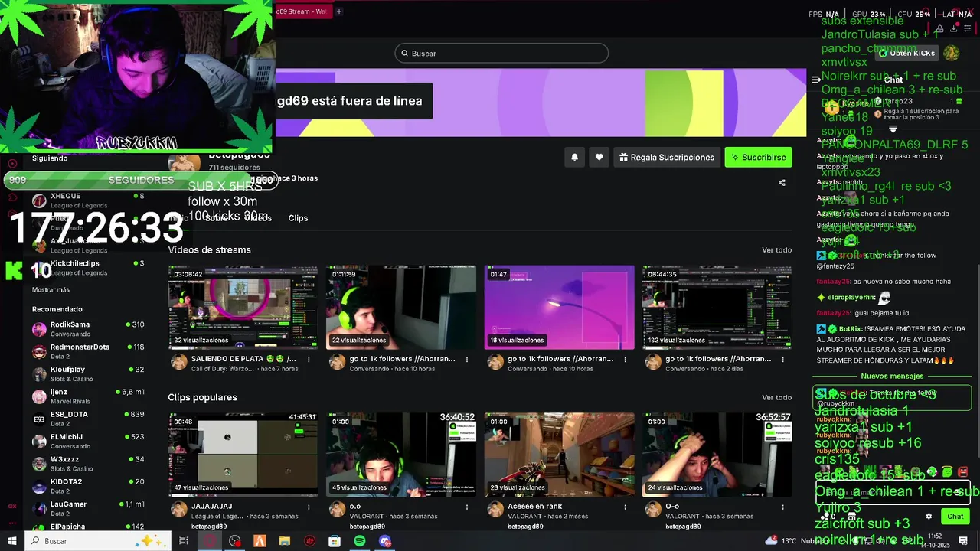
Task: Click the user avatar beside Obten KICKs
Action: (951, 53)
